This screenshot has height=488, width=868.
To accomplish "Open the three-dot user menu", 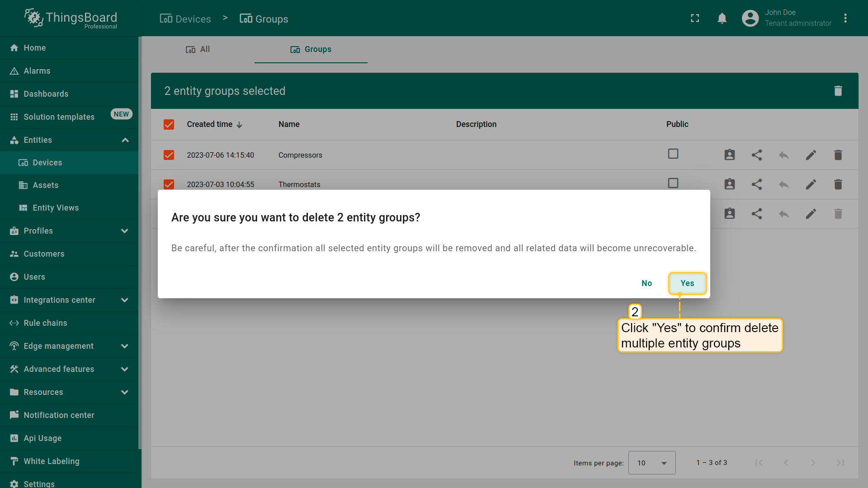I will (x=845, y=19).
